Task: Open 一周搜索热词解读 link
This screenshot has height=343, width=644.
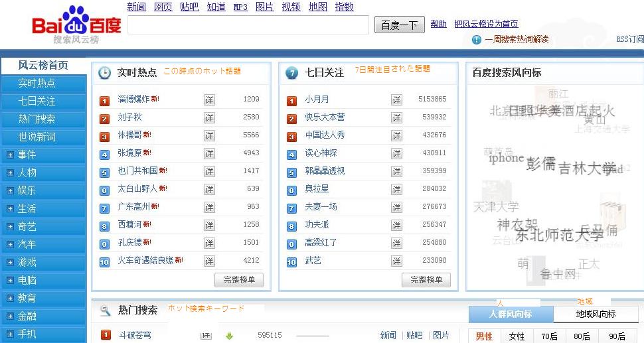Action: [517, 40]
